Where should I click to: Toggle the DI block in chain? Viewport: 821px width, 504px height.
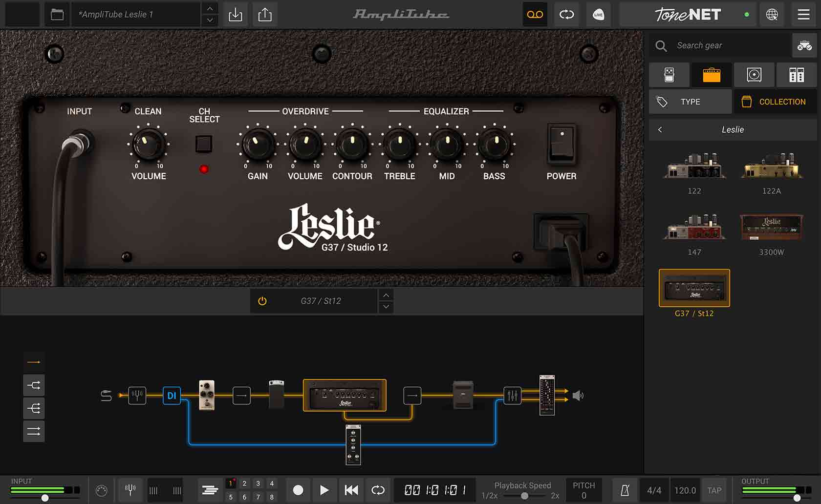coord(172,395)
